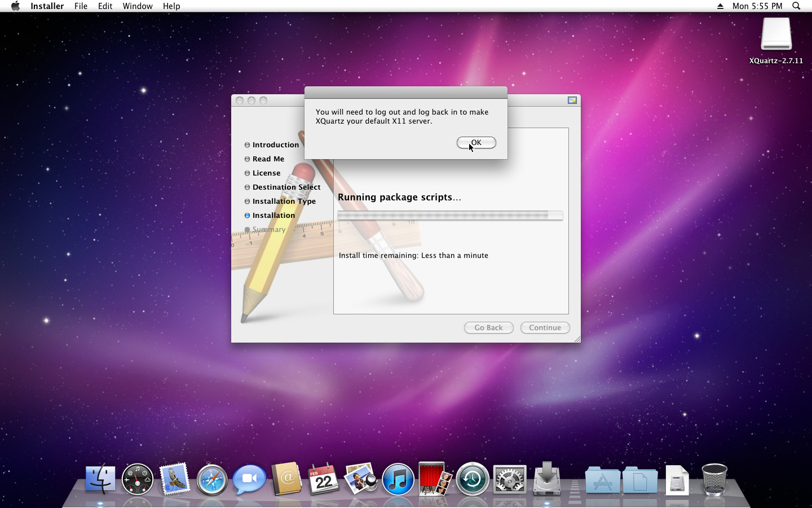Open the File menu

coord(81,6)
